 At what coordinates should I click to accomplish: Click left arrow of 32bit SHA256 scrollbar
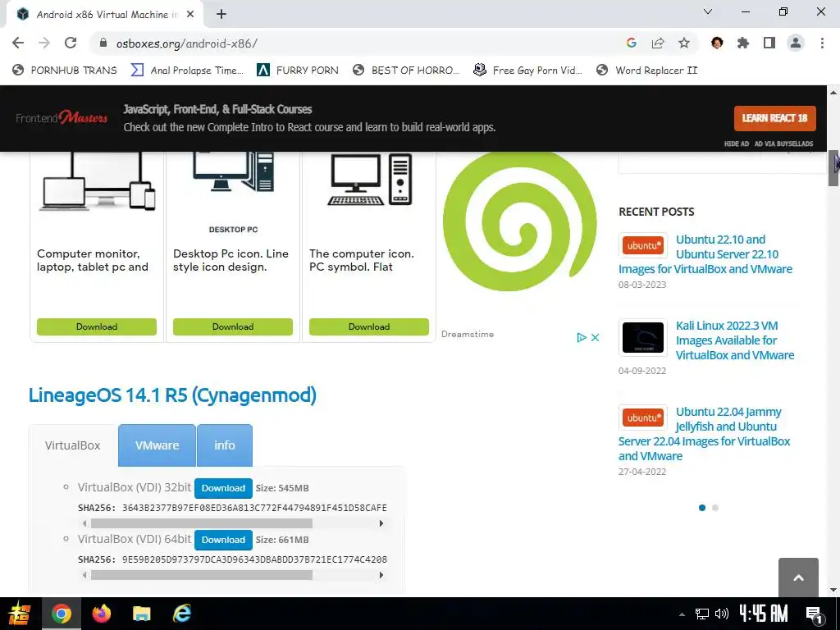coord(84,523)
